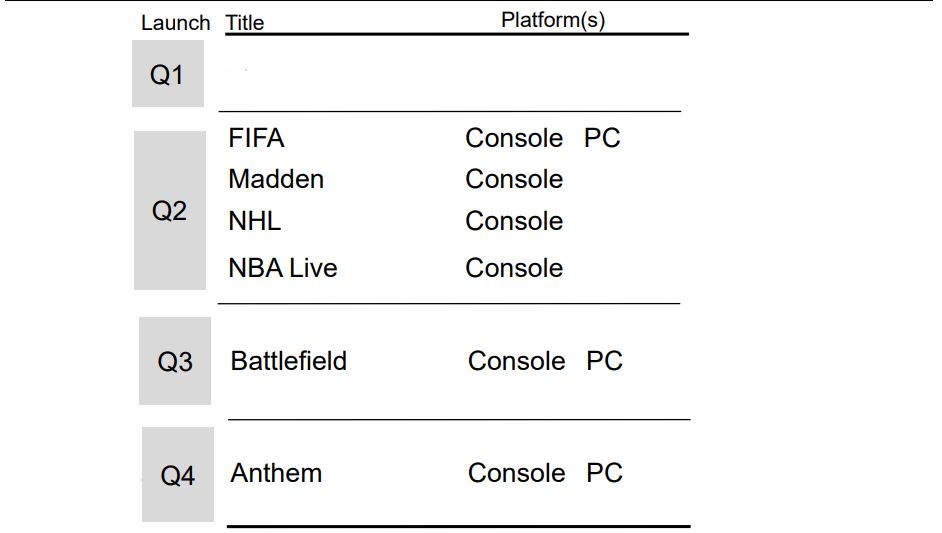Click the Title column header
The image size is (942, 533).
(x=245, y=23)
